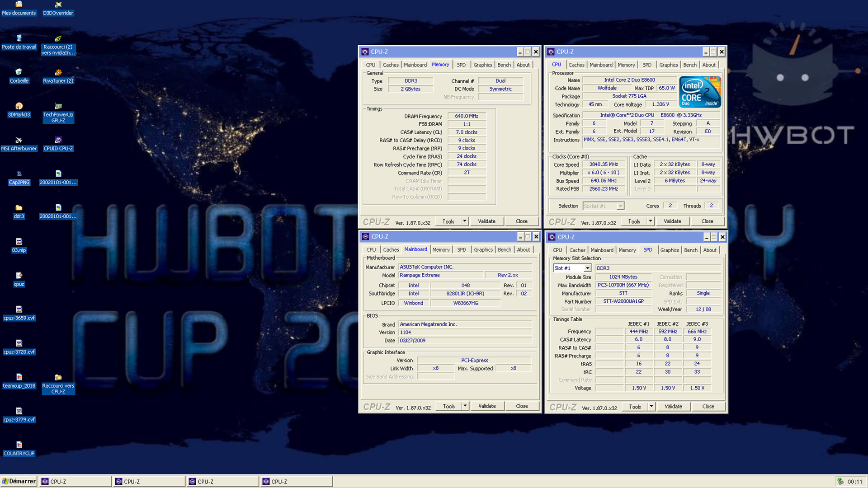
Task: Activate the fourth CPU-Z taskbar button
Action: pyautogui.click(x=296, y=482)
